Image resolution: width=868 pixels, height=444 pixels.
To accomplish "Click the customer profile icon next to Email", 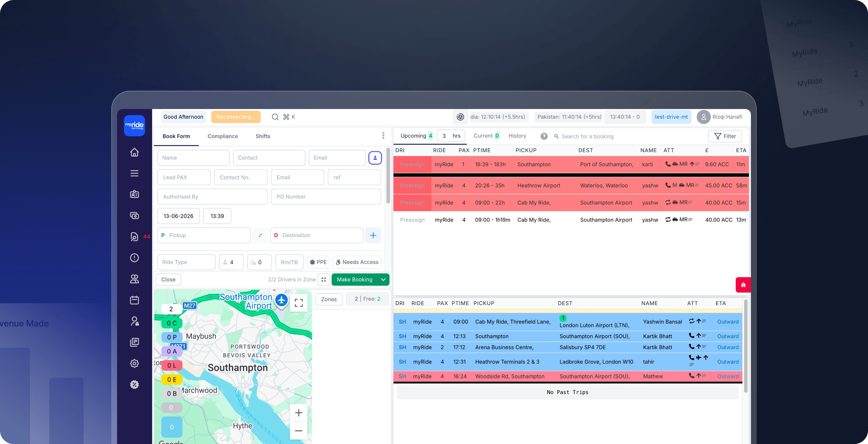I will click(375, 158).
